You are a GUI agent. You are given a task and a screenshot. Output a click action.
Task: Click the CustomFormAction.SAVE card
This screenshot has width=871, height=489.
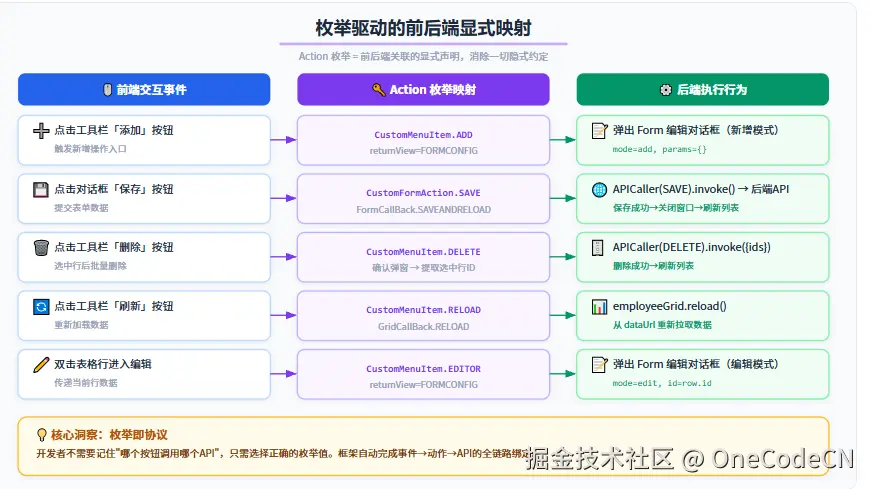423,198
